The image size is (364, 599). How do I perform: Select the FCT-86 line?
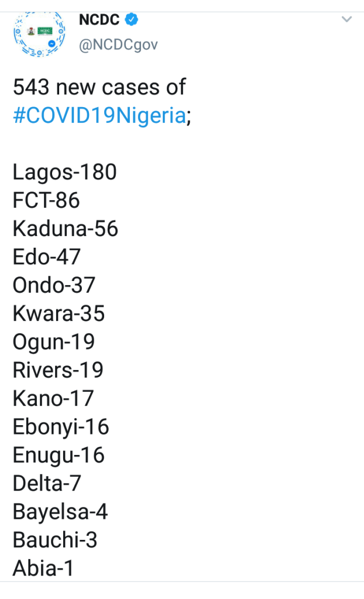(46, 200)
